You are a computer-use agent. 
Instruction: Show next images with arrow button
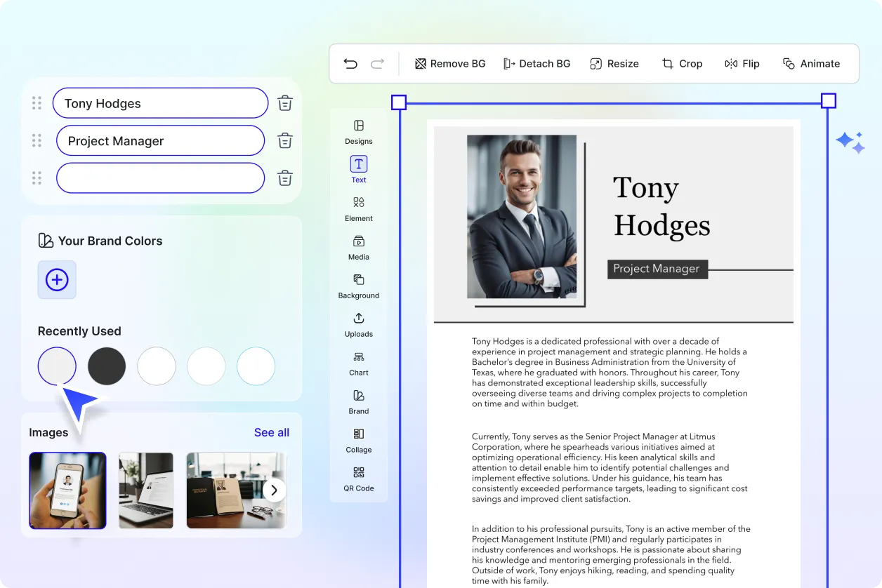(x=275, y=490)
